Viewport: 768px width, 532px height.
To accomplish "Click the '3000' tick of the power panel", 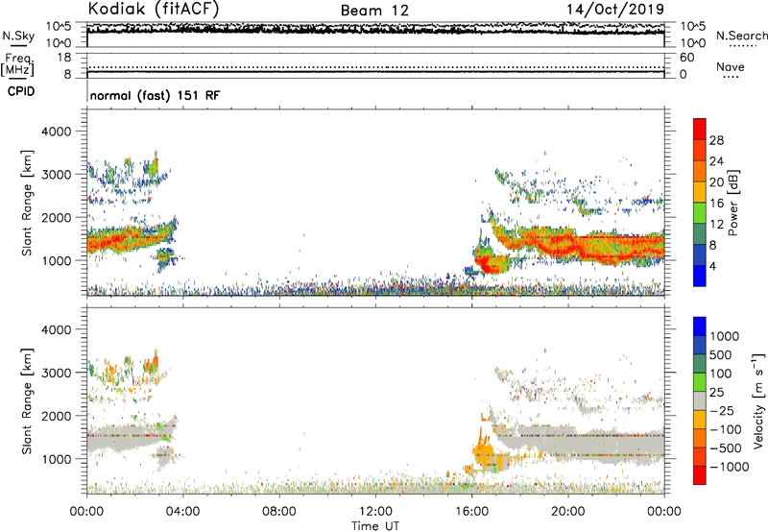I will 56,175.
